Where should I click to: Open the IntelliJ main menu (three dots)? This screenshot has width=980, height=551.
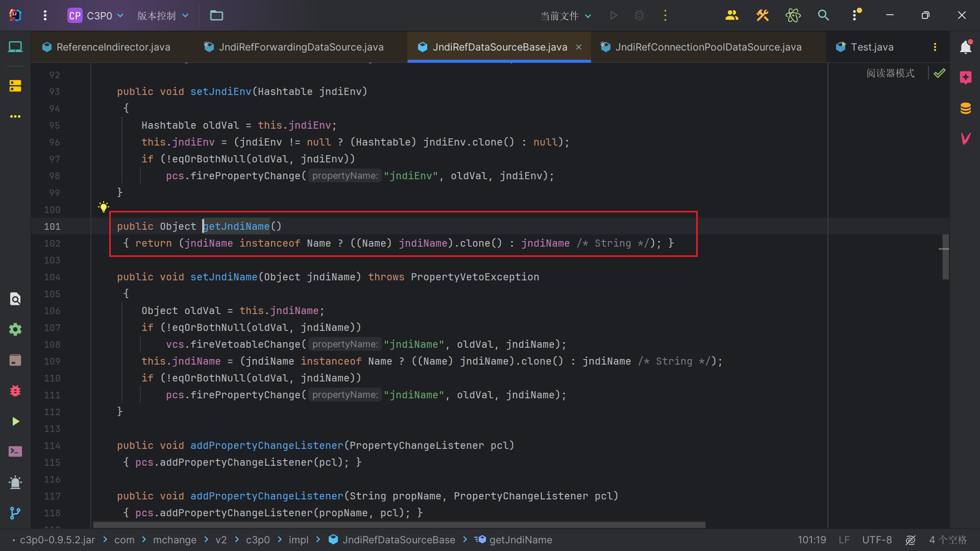tap(45, 15)
